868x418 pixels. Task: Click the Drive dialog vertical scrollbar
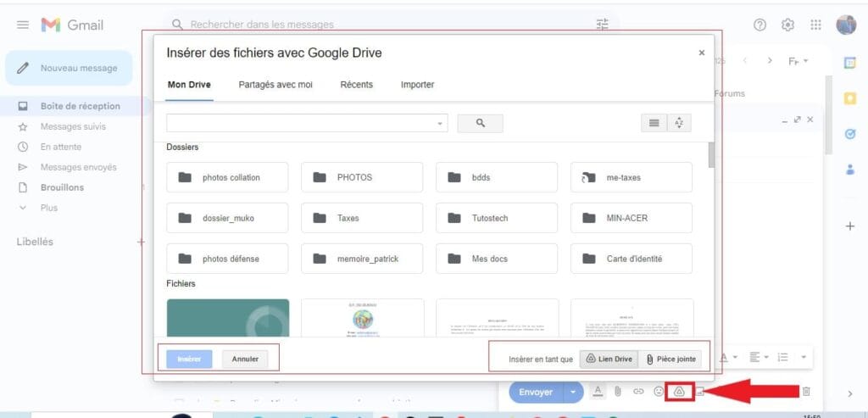click(x=711, y=155)
